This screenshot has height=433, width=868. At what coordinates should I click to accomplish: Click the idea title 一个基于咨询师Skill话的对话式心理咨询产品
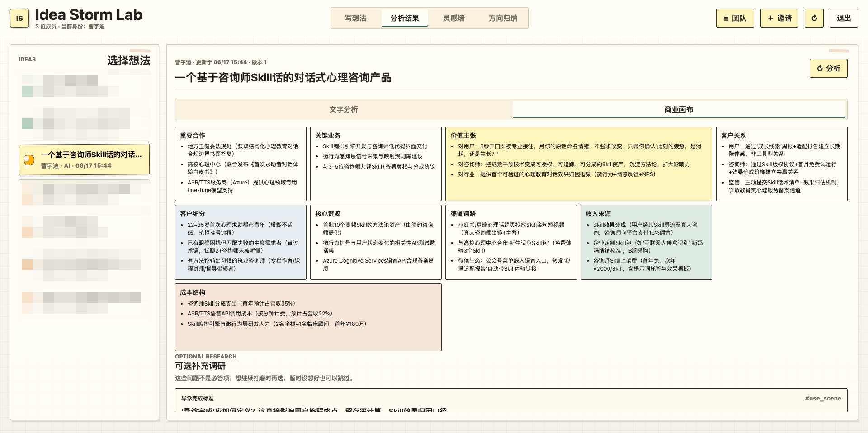tap(283, 78)
